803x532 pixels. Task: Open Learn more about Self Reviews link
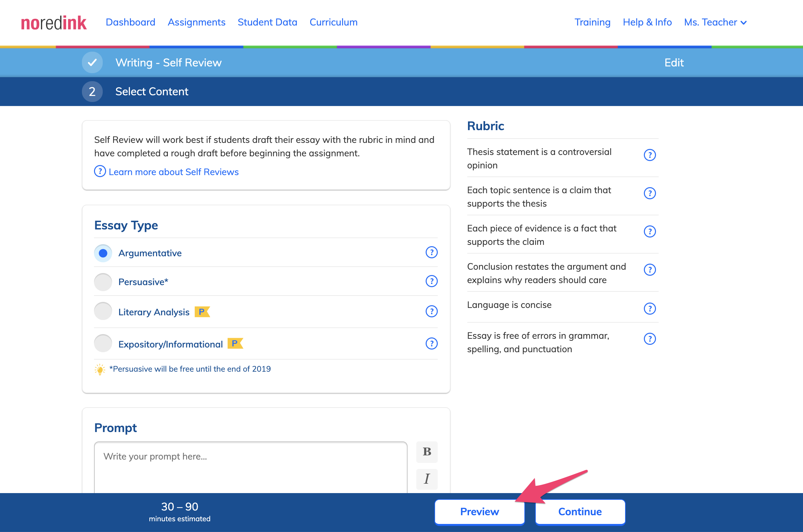point(174,172)
